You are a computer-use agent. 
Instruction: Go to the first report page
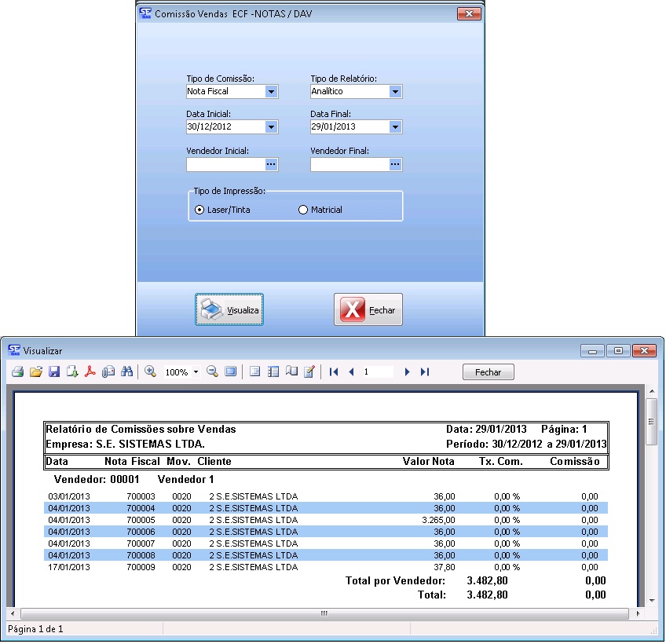pyautogui.click(x=334, y=372)
